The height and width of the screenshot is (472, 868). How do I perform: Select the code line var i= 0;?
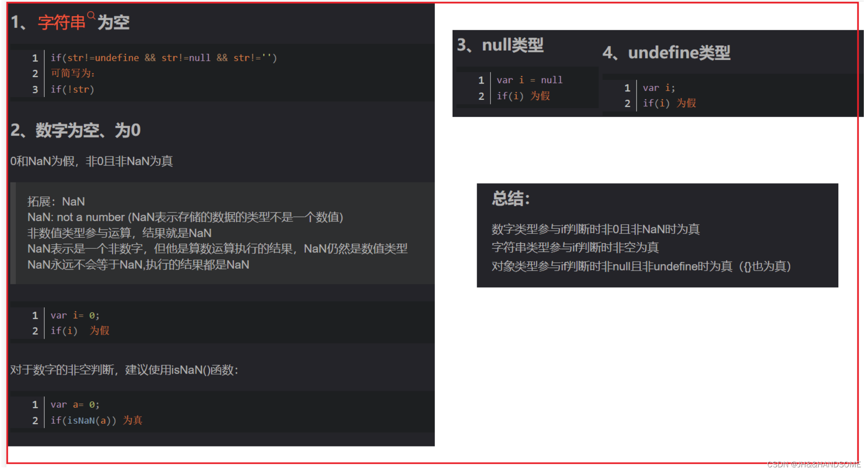point(75,316)
